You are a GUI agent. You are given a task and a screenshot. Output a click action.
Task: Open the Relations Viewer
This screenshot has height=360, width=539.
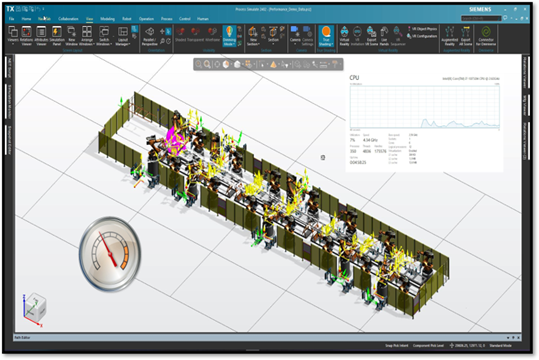pos(26,36)
